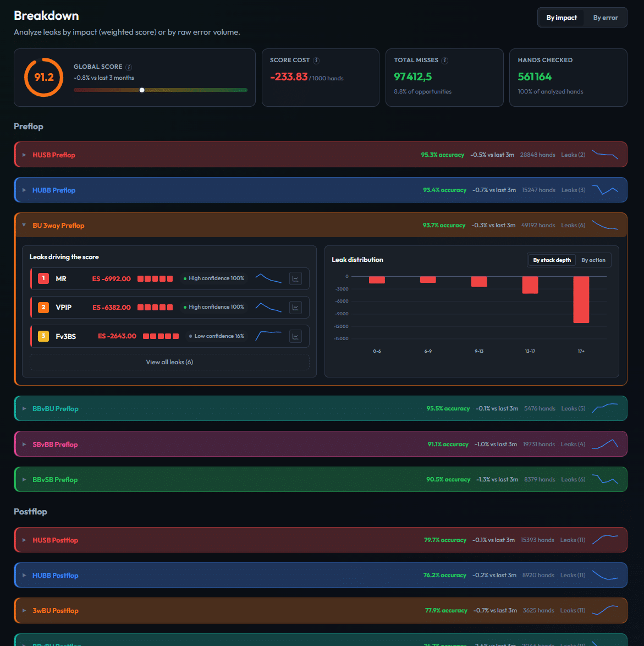The width and height of the screenshot is (644, 646).
Task: Click HUBB Preflop trend sparkline
Action: point(605,190)
